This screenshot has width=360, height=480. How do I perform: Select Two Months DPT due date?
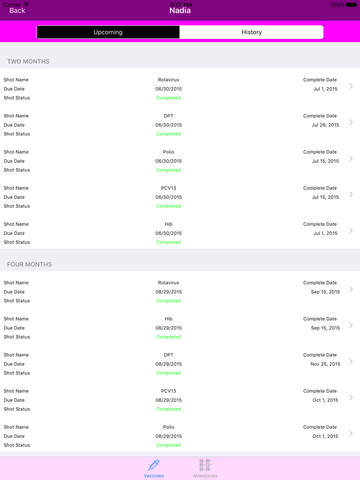(x=169, y=125)
